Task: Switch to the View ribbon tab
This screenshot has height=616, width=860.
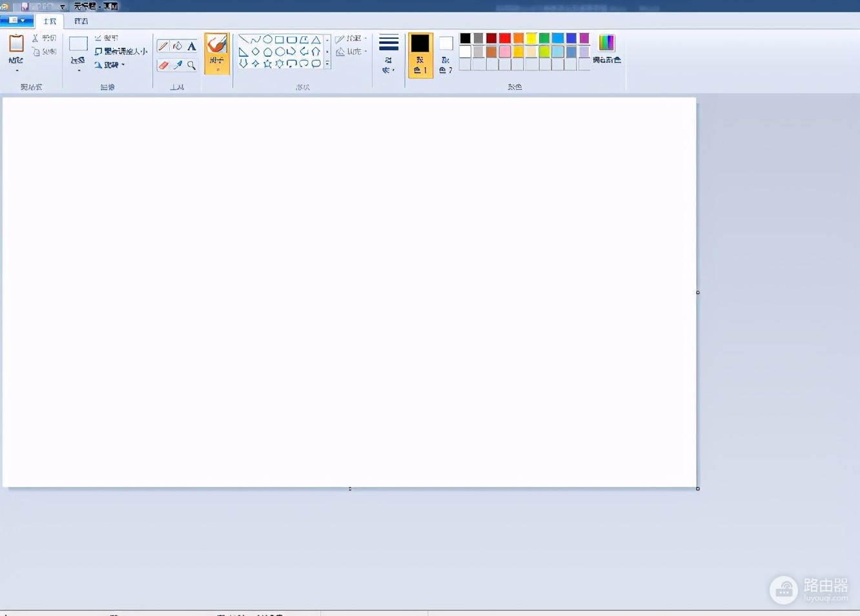Action: (x=81, y=21)
